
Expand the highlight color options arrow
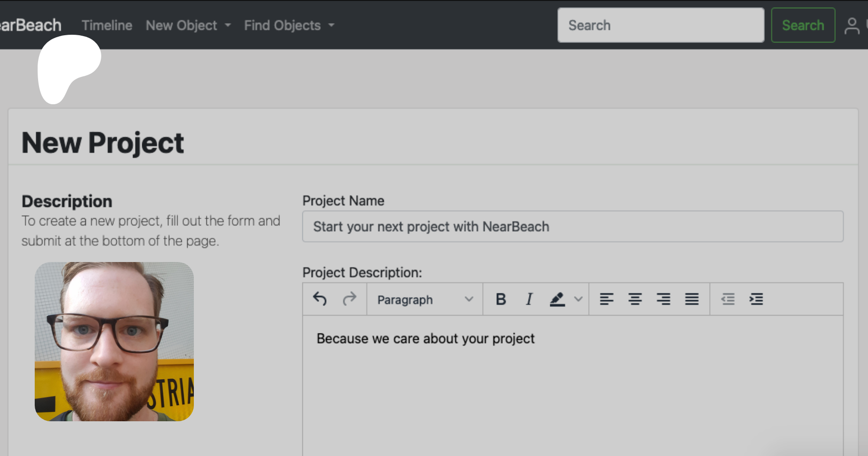(x=579, y=299)
